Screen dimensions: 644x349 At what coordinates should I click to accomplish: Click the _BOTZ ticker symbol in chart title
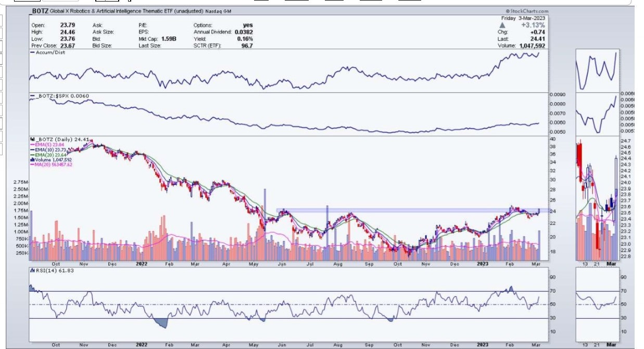[40, 11]
